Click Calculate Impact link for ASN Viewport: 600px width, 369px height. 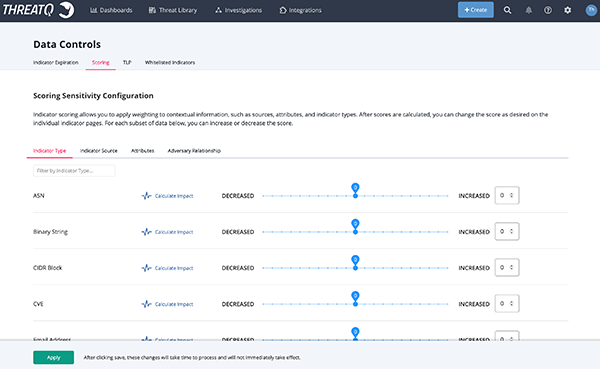pos(174,196)
